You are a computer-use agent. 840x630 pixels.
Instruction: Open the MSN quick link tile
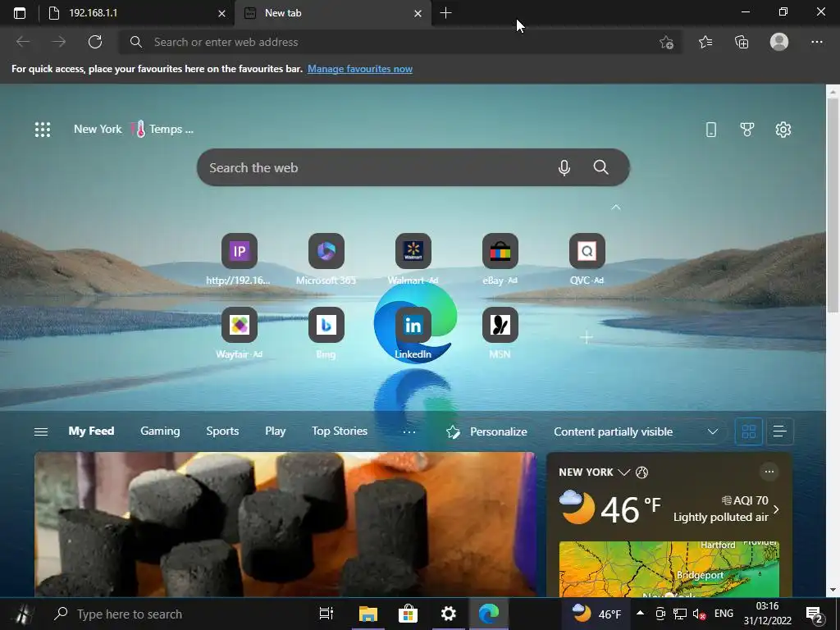pos(500,333)
